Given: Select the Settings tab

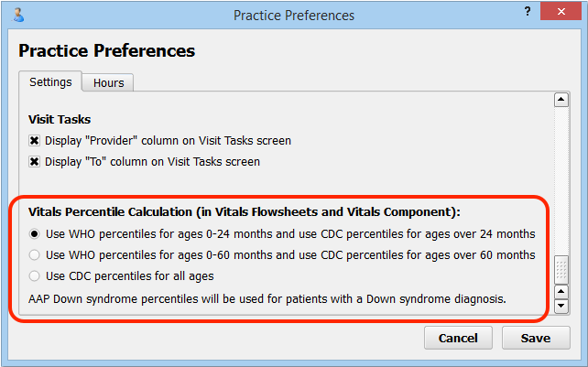Looking at the screenshot, I should click(50, 81).
